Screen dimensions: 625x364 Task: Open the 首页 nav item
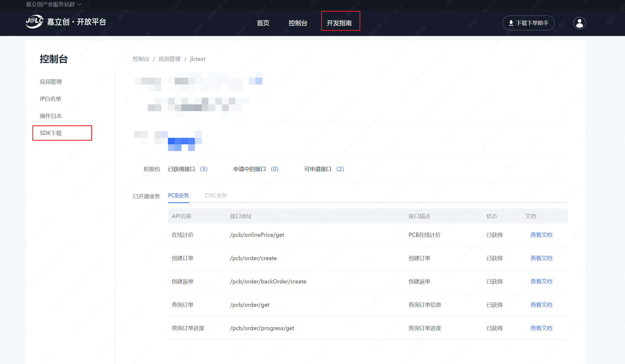[263, 23]
